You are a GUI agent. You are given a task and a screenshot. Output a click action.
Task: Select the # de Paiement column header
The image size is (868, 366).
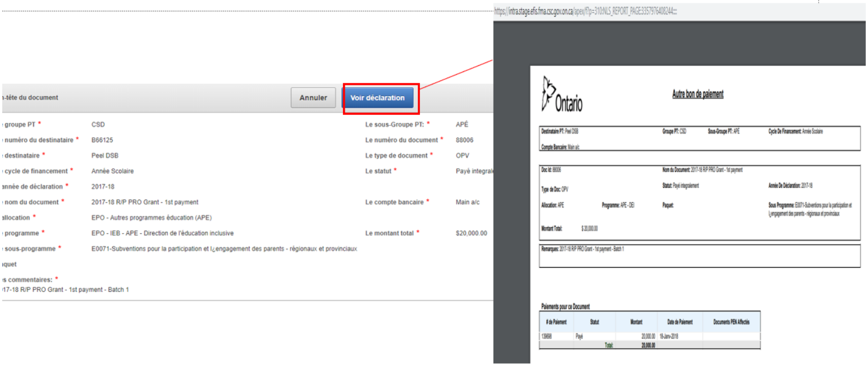point(556,322)
